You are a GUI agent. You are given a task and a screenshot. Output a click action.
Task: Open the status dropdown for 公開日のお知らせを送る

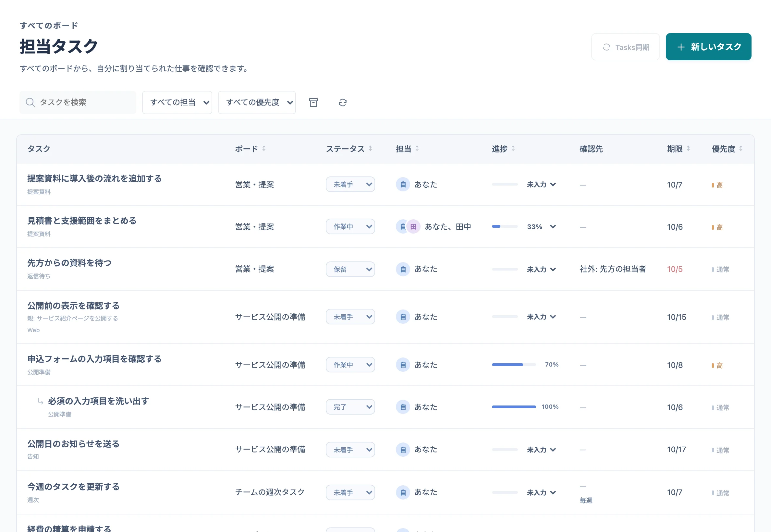coord(350,450)
